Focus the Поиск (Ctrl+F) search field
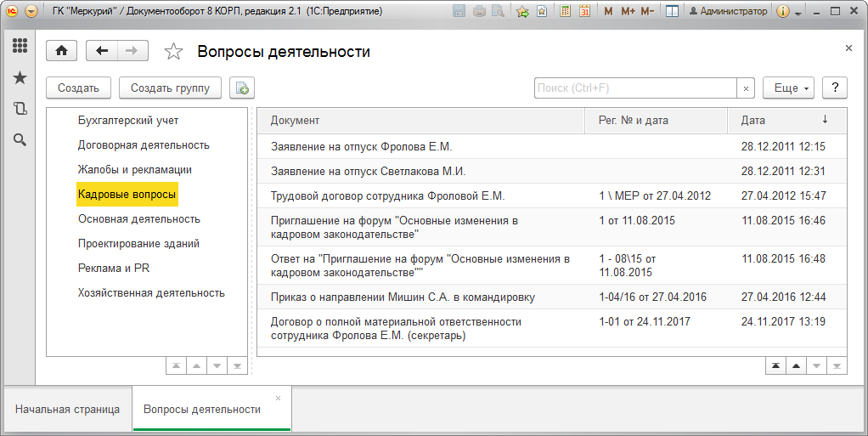This screenshot has width=868, height=436. [635, 88]
